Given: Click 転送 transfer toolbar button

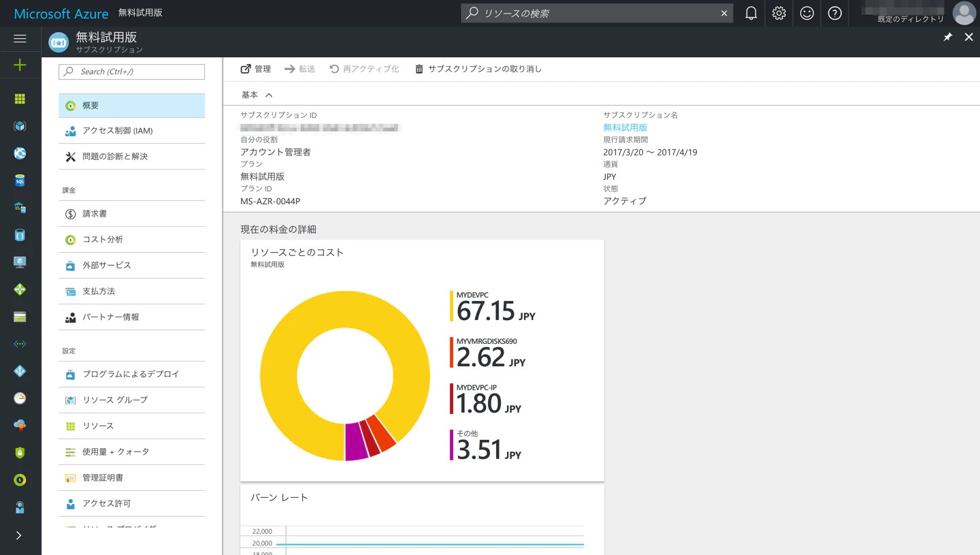Looking at the screenshot, I should [299, 69].
